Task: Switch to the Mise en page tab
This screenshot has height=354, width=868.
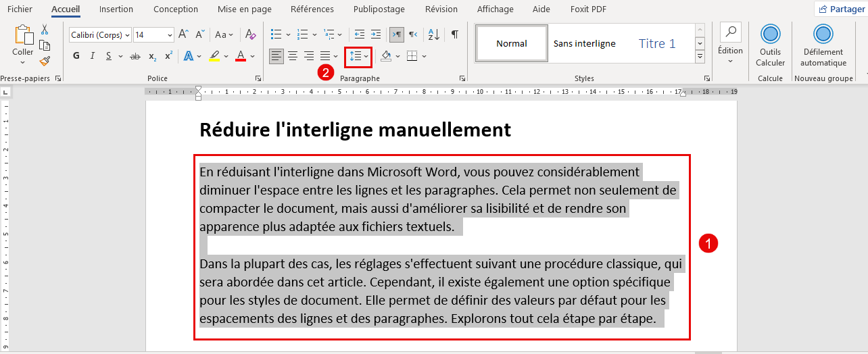Action: 244,9
